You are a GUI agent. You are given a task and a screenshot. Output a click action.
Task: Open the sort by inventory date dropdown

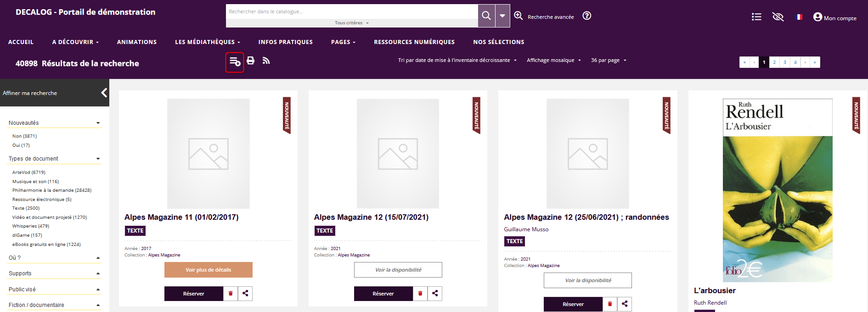click(x=457, y=60)
